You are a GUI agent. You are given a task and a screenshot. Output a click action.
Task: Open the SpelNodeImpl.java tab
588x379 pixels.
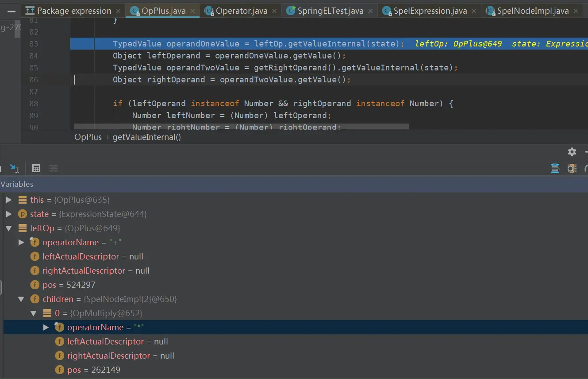coord(533,11)
